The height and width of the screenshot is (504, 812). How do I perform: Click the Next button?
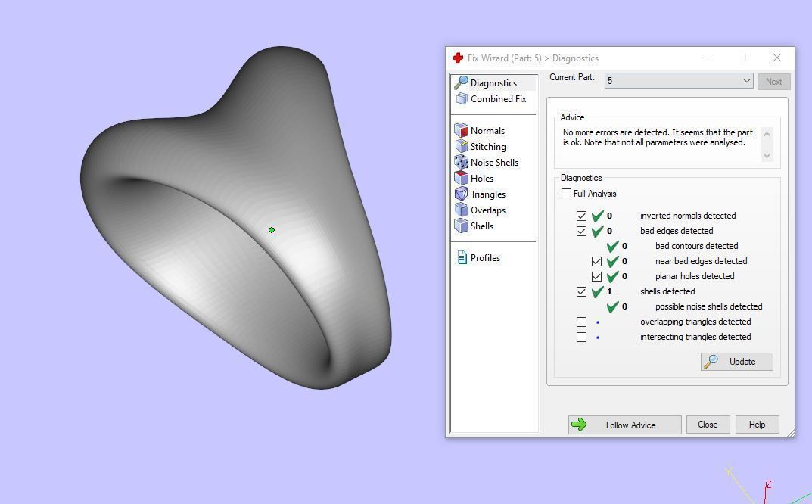(773, 81)
